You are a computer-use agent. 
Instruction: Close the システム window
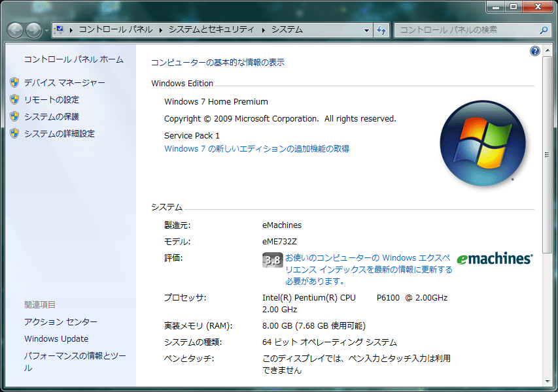click(x=538, y=7)
